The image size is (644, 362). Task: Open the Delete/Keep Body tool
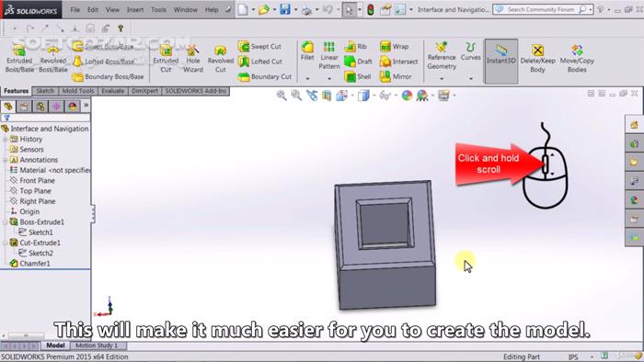coord(537,59)
